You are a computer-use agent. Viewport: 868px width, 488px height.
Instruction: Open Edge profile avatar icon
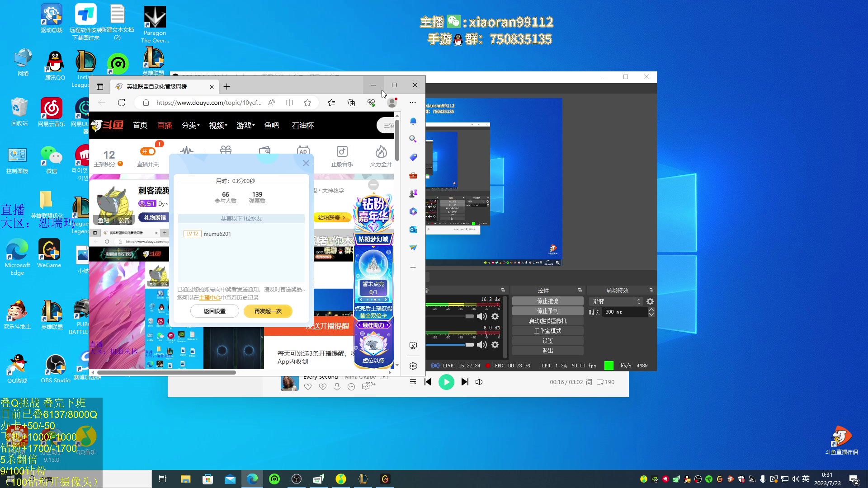[392, 103]
